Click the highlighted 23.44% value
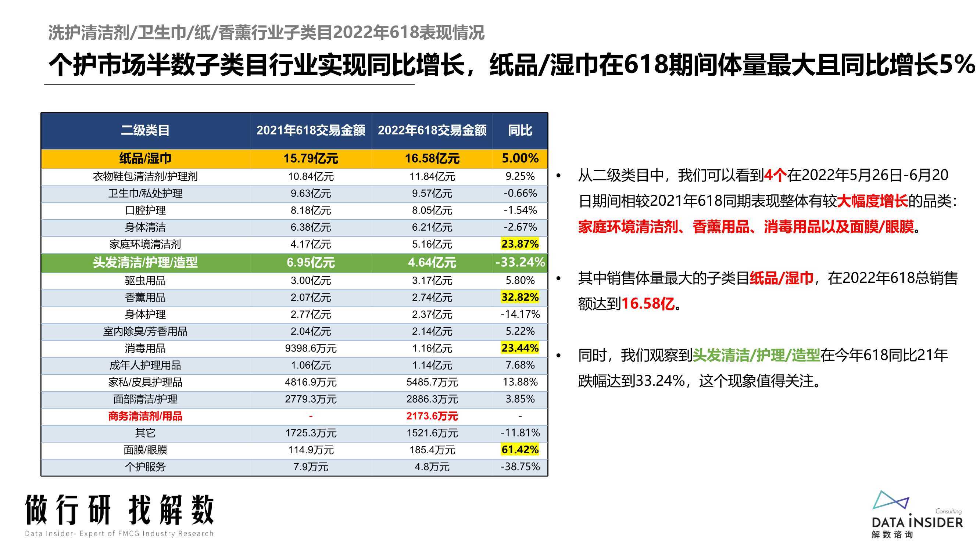The width and height of the screenshot is (980, 551). pos(520,348)
